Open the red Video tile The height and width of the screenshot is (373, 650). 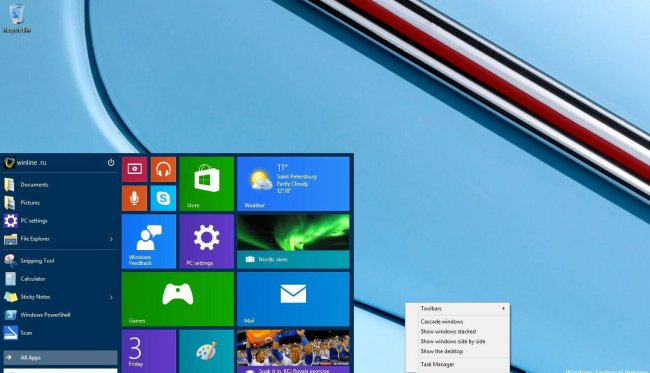coord(134,169)
